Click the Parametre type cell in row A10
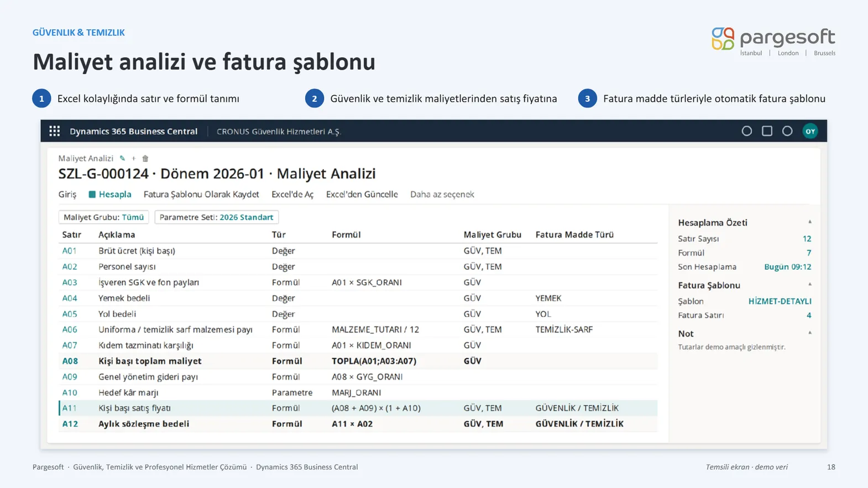868x488 pixels. (292, 392)
